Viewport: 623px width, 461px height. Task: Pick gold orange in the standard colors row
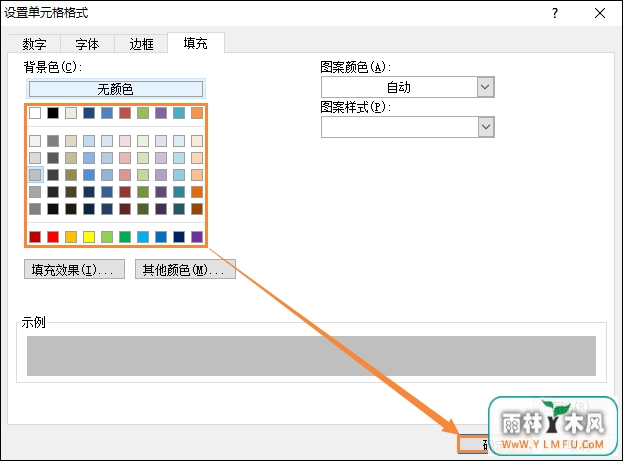click(71, 237)
